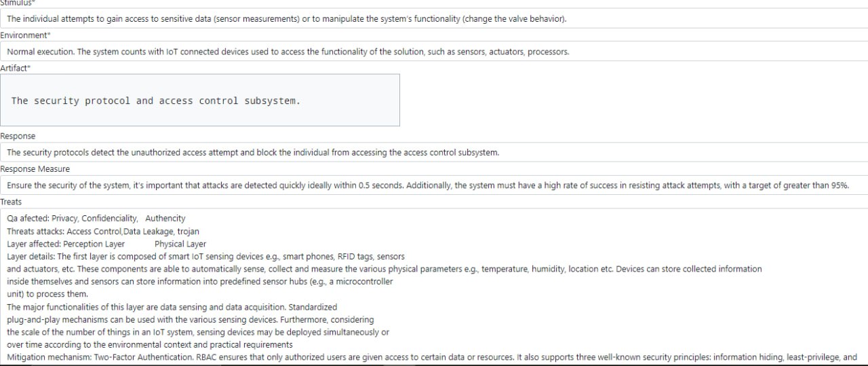The height and width of the screenshot is (366, 868).
Task: Click the line starting "inside themselves and sensors"
Action: (x=199, y=282)
